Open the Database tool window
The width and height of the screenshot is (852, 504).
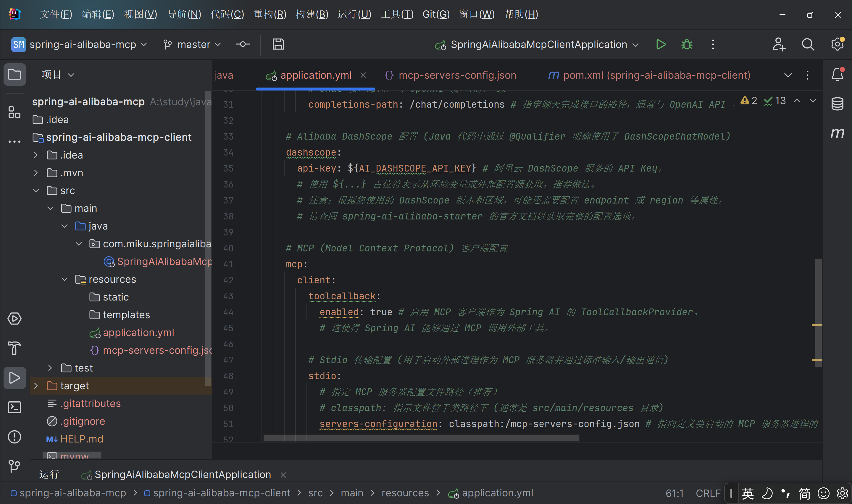coord(837,104)
